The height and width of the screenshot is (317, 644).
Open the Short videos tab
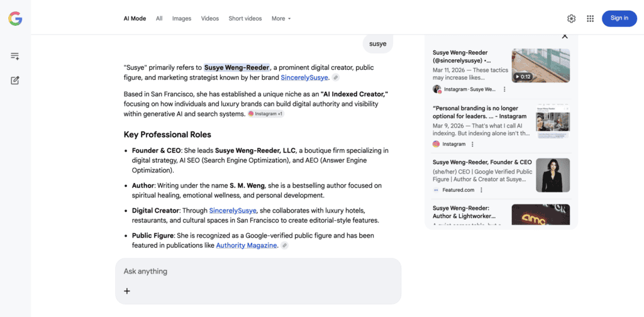(x=245, y=18)
